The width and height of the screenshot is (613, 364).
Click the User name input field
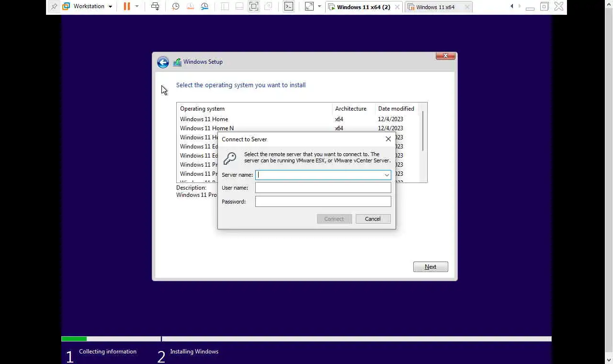tap(323, 188)
